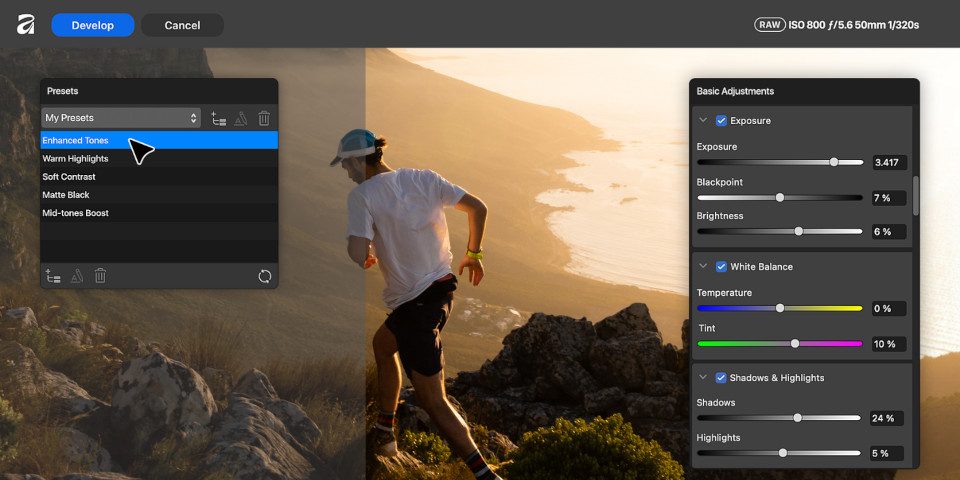The image size is (960, 480).
Task: Click the Affinity logo icon
Action: coord(25,24)
